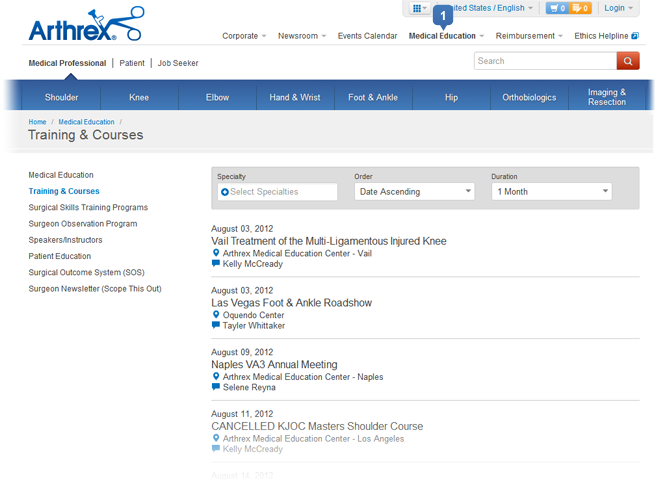Viewport: 660px width, 492px height.
Task: Click contact flag icon beside Tayler Whittaker
Action: 216,325
